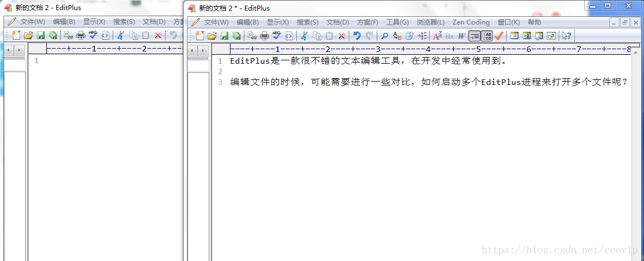Create a new file in right EditPlus window
The image size is (644, 261).
(x=200, y=36)
